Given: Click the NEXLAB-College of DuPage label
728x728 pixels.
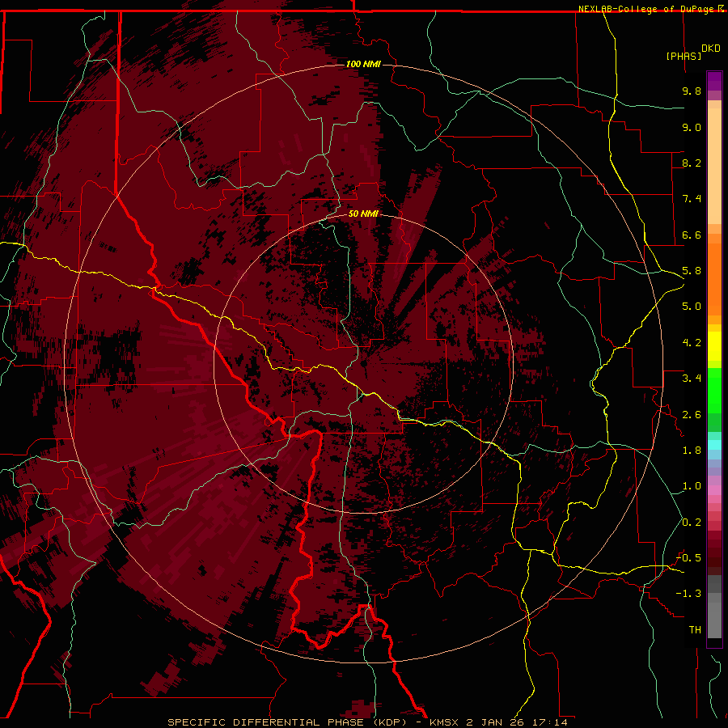Looking at the screenshot, I should point(647,9).
